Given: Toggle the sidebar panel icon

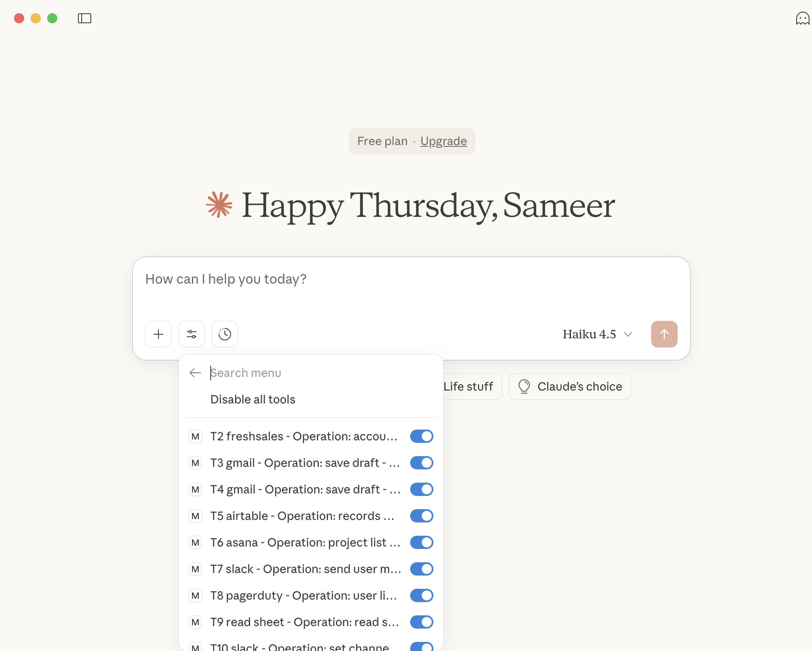Looking at the screenshot, I should tap(85, 18).
